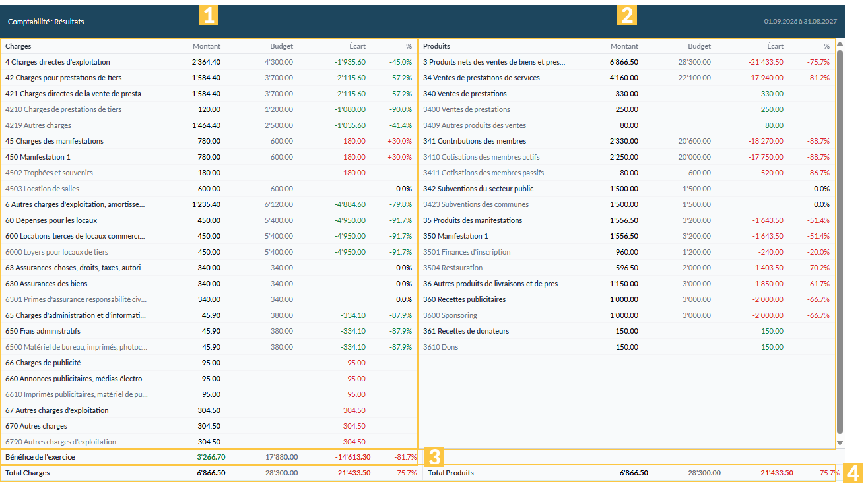868x488 pixels.
Task: Click the orange number 2 marker
Action: [x=627, y=15]
